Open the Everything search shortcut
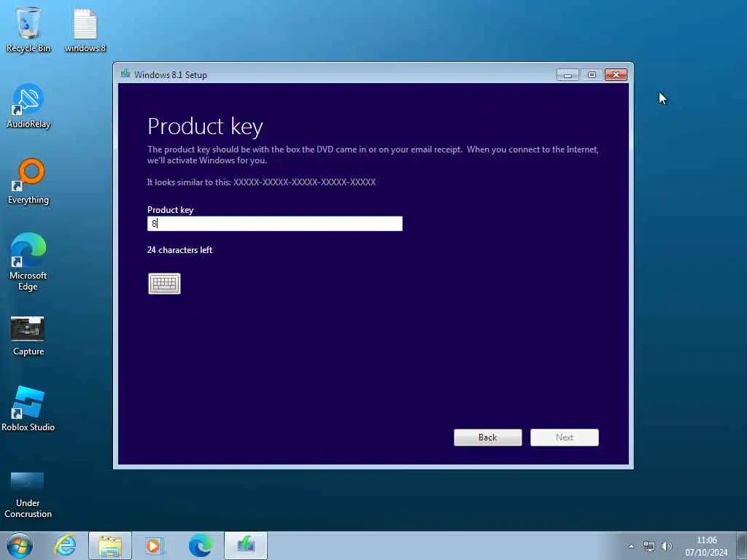 pos(28,181)
